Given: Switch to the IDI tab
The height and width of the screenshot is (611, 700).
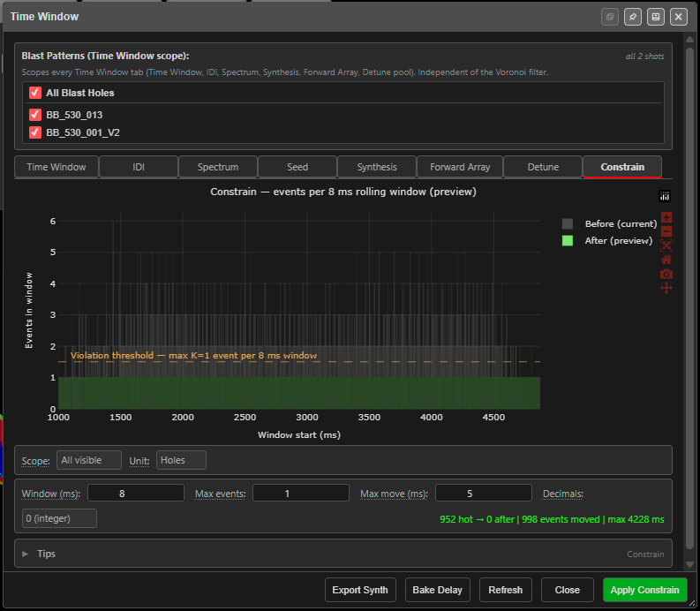Looking at the screenshot, I should (139, 167).
